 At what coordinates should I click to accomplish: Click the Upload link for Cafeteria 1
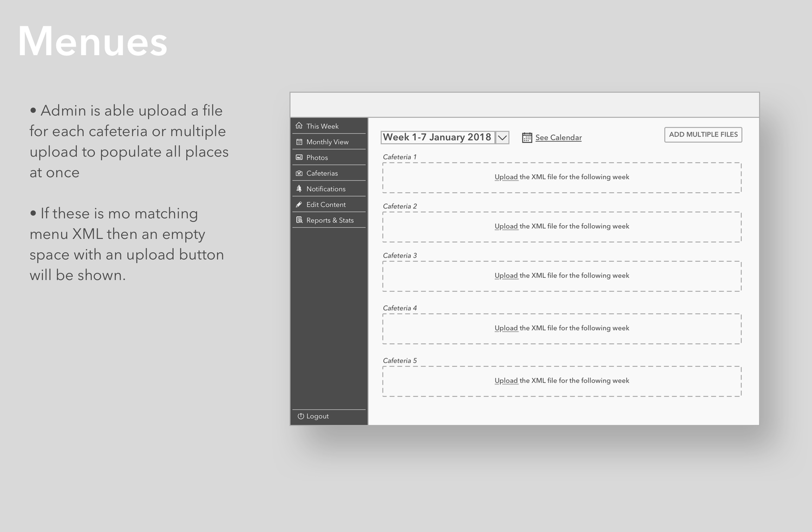click(x=506, y=177)
